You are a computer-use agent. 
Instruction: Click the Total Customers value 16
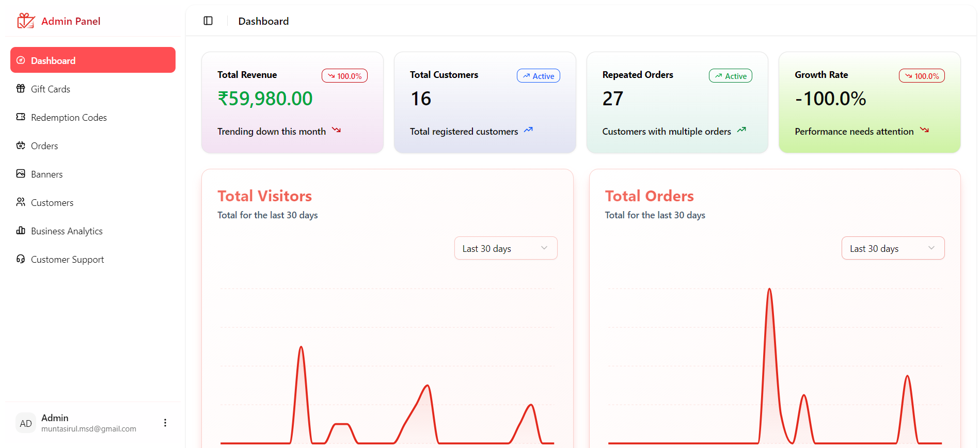tap(421, 99)
